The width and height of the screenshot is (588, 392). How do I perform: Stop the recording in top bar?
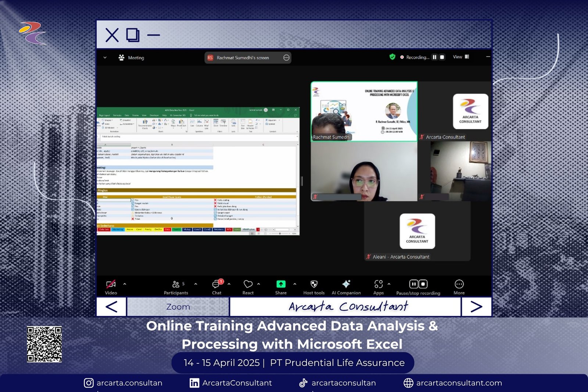(442, 57)
